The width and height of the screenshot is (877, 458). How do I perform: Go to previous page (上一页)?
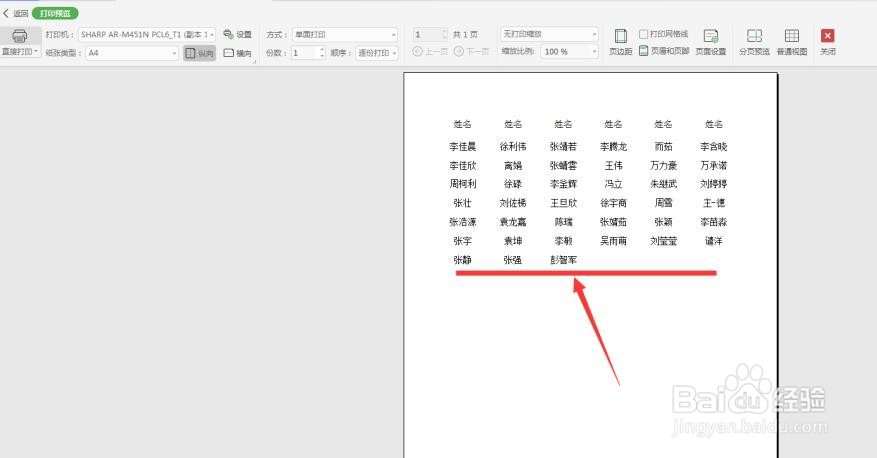tap(430, 51)
